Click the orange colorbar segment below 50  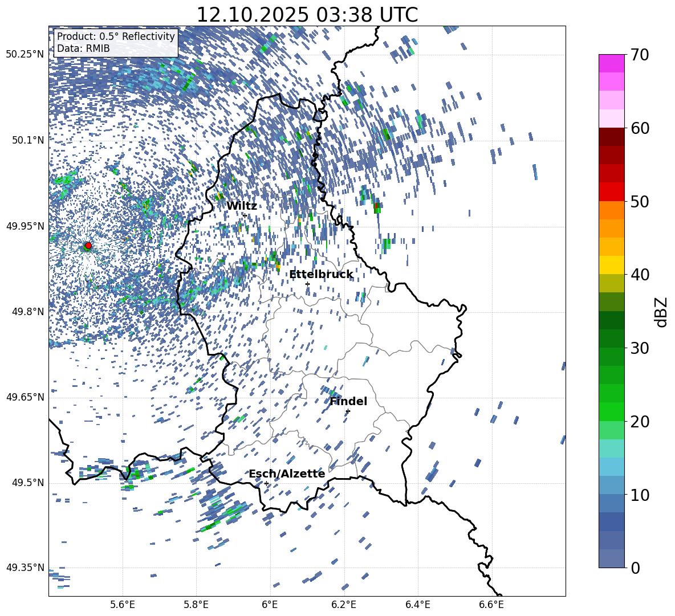[612, 210]
